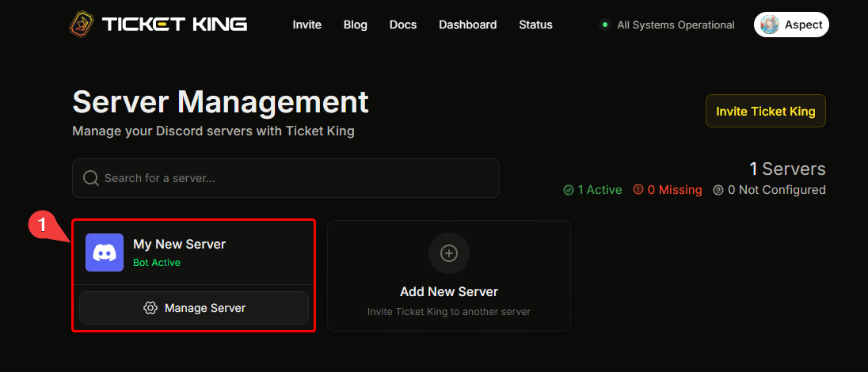
Task: Open the Aspect user avatar
Action: (x=770, y=25)
